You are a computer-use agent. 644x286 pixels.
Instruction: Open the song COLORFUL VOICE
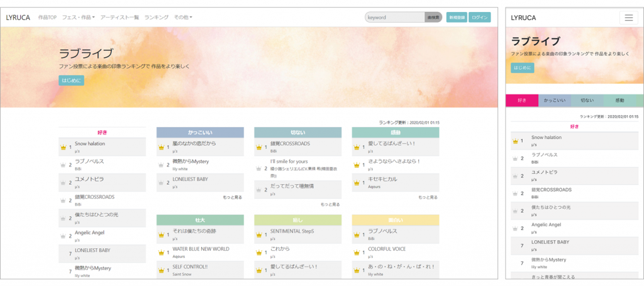387,249
